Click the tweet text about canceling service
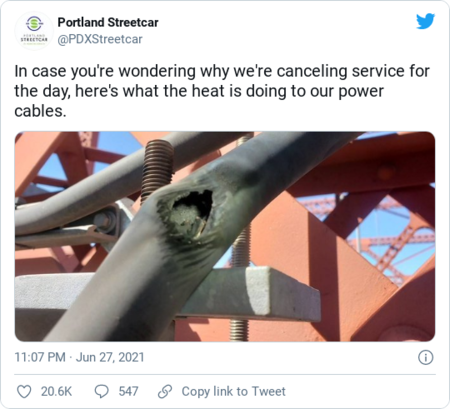 pos(222,91)
